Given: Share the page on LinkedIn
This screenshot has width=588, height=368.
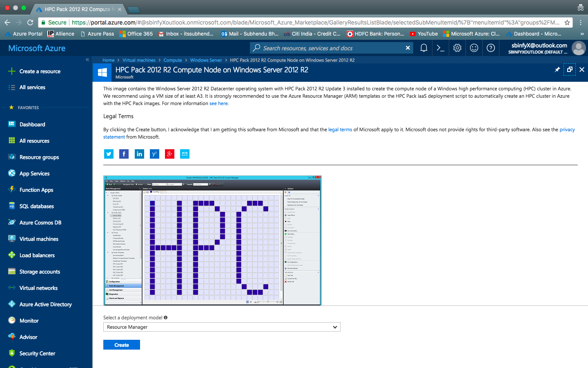Looking at the screenshot, I should click(139, 154).
